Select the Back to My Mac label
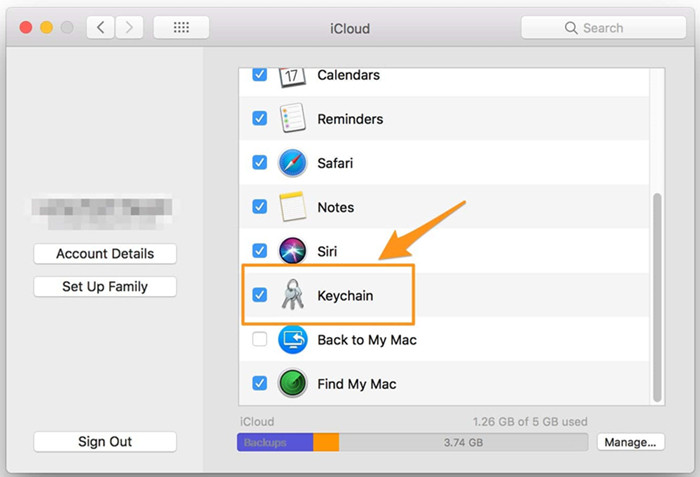 point(367,340)
